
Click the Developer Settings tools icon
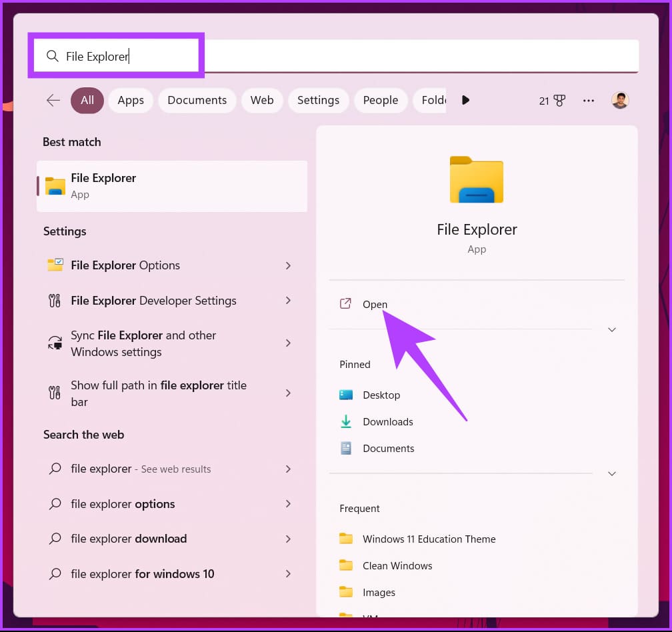tap(55, 301)
